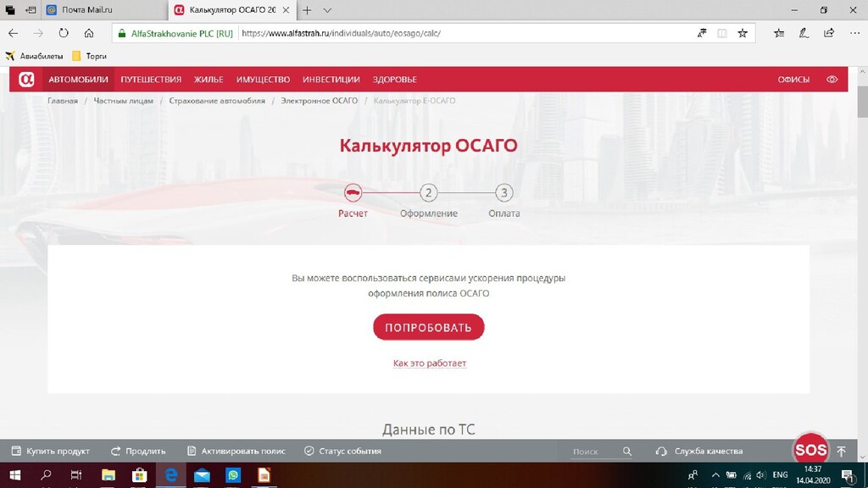Viewport: 868px width, 488px height.
Task: Toggle the reading view icon
Action: (x=722, y=33)
